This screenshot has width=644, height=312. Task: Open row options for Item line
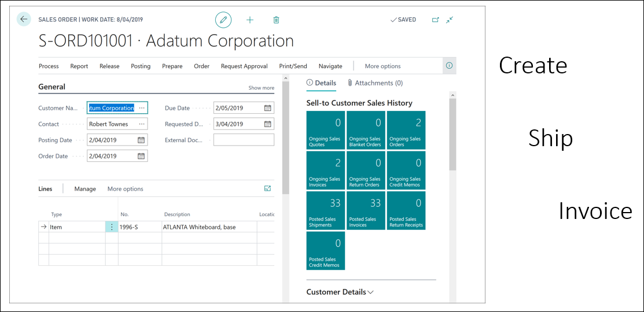pyautogui.click(x=112, y=226)
